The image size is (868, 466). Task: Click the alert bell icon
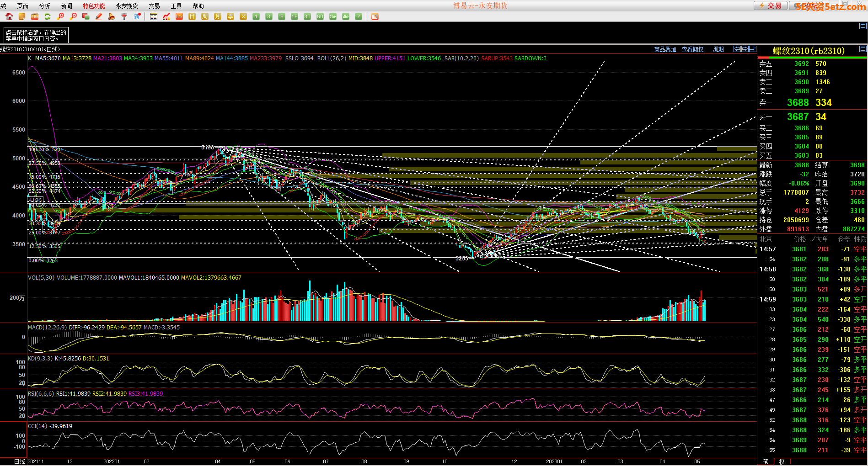112,16
